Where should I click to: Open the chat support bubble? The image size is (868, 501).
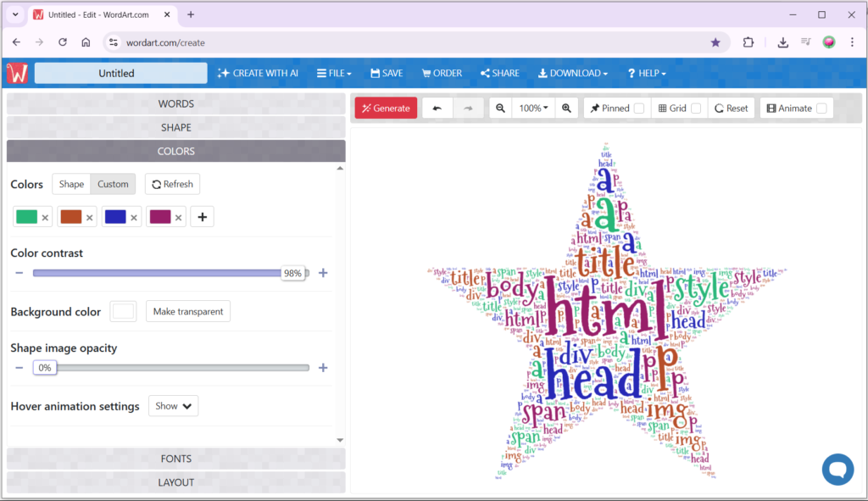tap(837, 469)
